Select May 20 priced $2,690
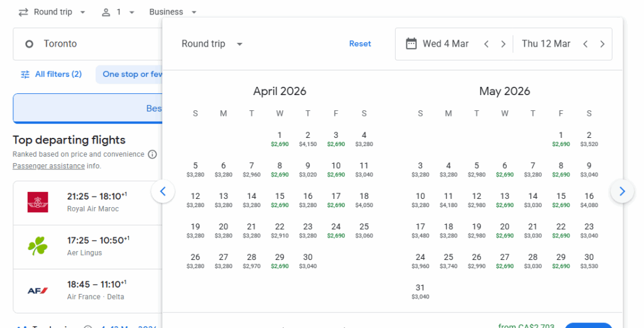Viewport: 644px width, 328px height. coord(505,230)
